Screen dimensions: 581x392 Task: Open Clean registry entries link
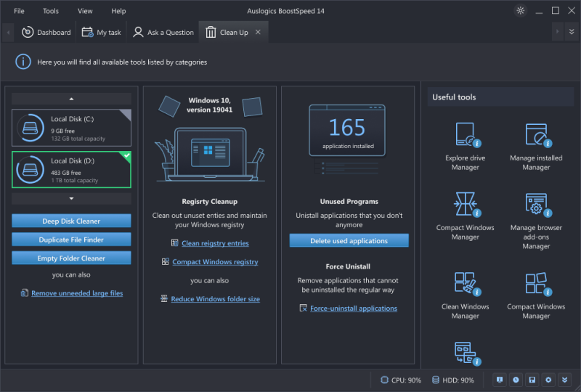click(x=215, y=243)
